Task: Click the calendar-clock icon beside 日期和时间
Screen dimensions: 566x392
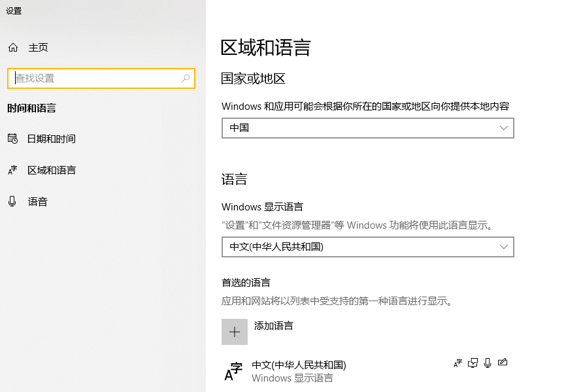Action: coord(14,139)
